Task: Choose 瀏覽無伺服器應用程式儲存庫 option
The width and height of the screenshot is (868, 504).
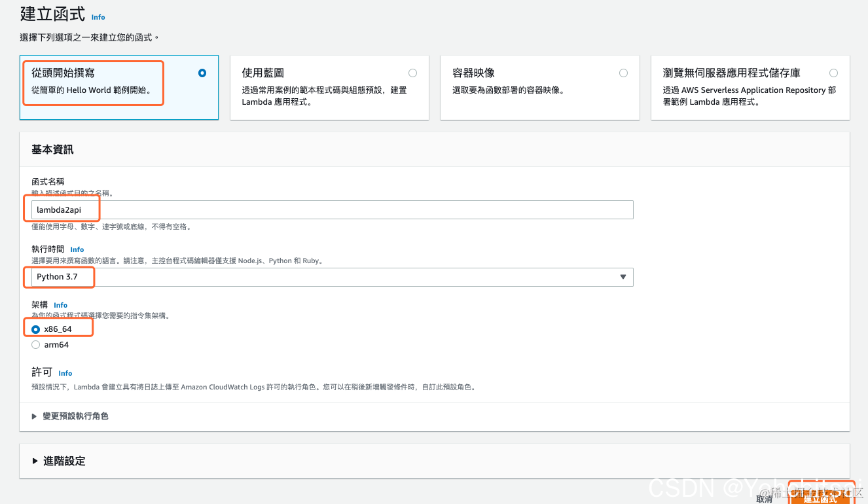Action: (833, 73)
